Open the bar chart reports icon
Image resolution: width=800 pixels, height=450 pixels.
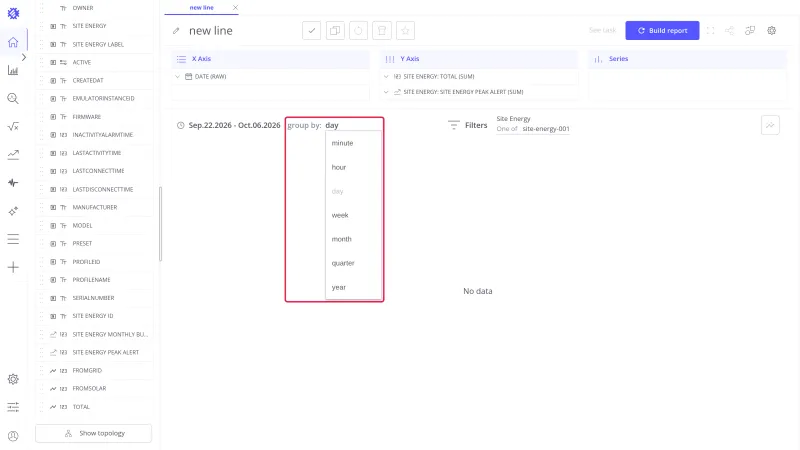coord(13,70)
